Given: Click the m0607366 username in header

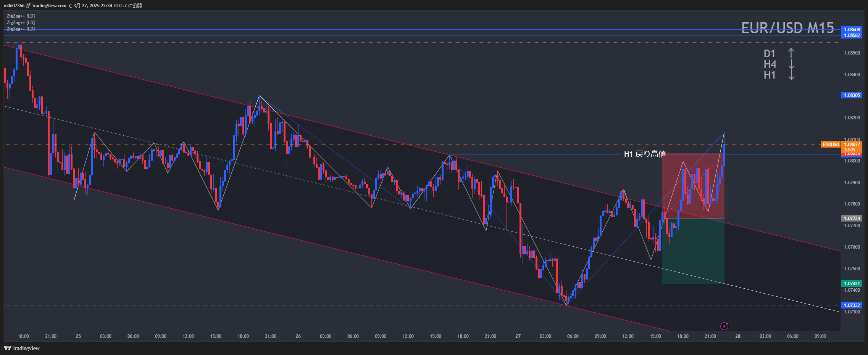Looking at the screenshot, I should (14, 6).
